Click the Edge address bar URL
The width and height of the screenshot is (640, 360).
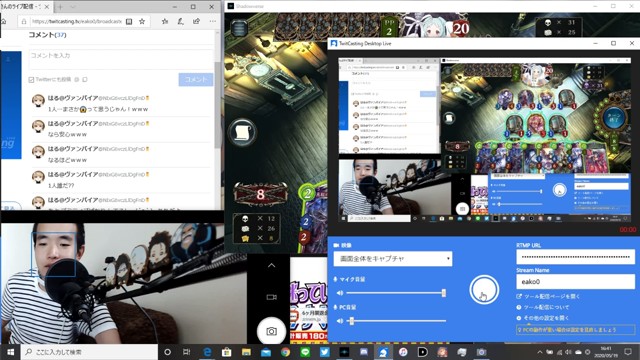tap(77, 21)
